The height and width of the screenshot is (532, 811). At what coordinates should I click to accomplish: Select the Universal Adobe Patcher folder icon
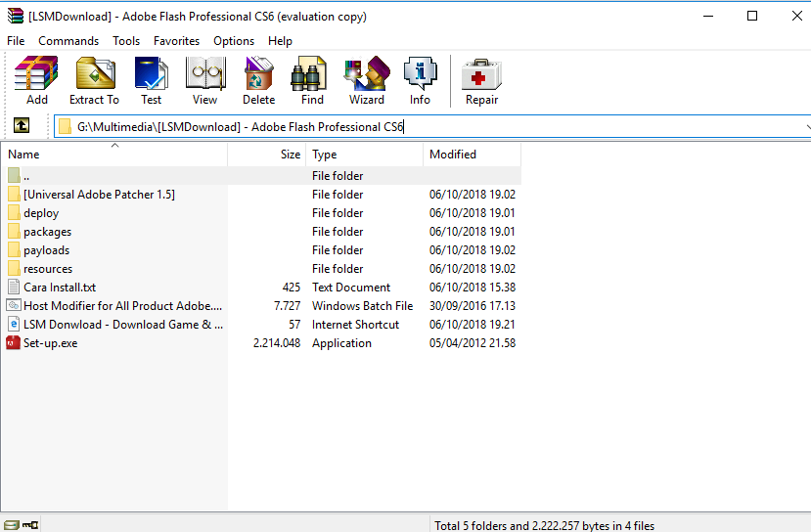(x=14, y=195)
